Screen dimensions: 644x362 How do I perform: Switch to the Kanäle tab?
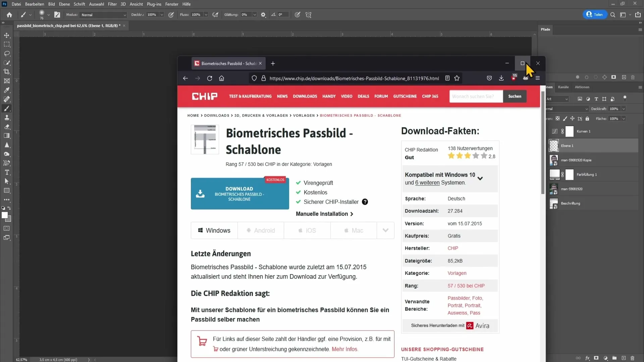(x=563, y=87)
